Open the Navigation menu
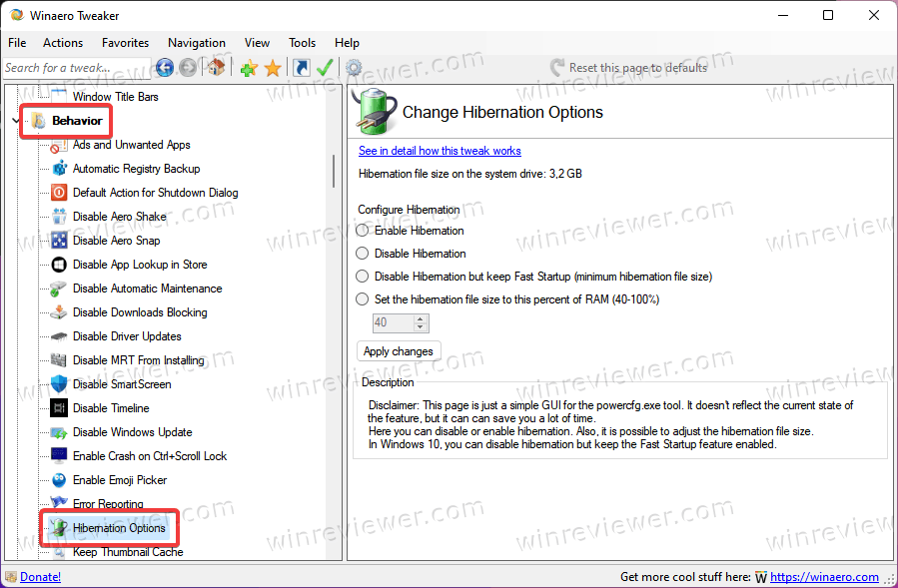The width and height of the screenshot is (898, 588). coord(197,43)
